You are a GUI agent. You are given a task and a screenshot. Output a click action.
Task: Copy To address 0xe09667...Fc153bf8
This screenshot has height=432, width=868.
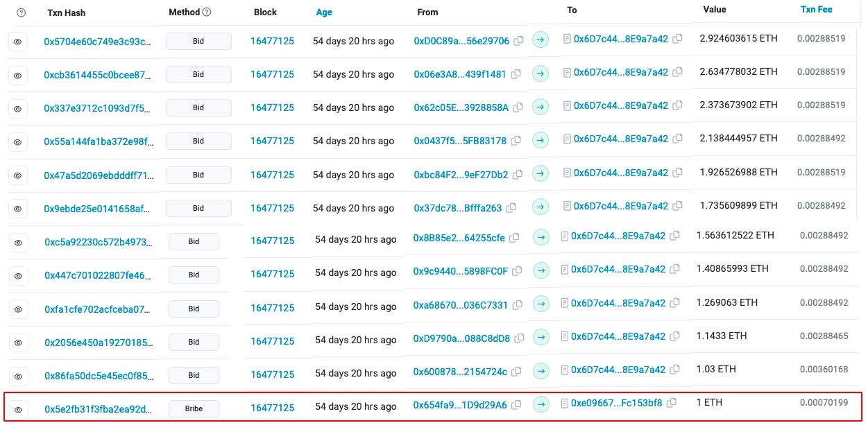pos(671,403)
